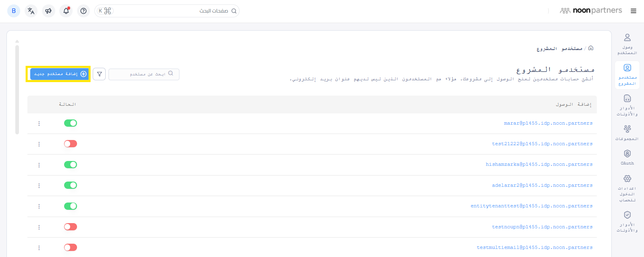Image resolution: width=644 pixels, height=257 pixels.
Task: Enable the test21222@p1455 user toggle
Action: coord(71,144)
